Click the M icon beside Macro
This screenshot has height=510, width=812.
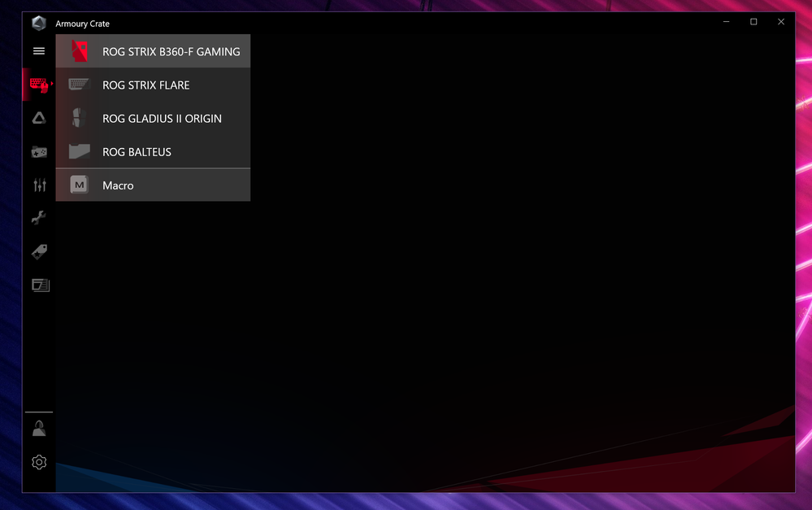(x=79, y=185)
